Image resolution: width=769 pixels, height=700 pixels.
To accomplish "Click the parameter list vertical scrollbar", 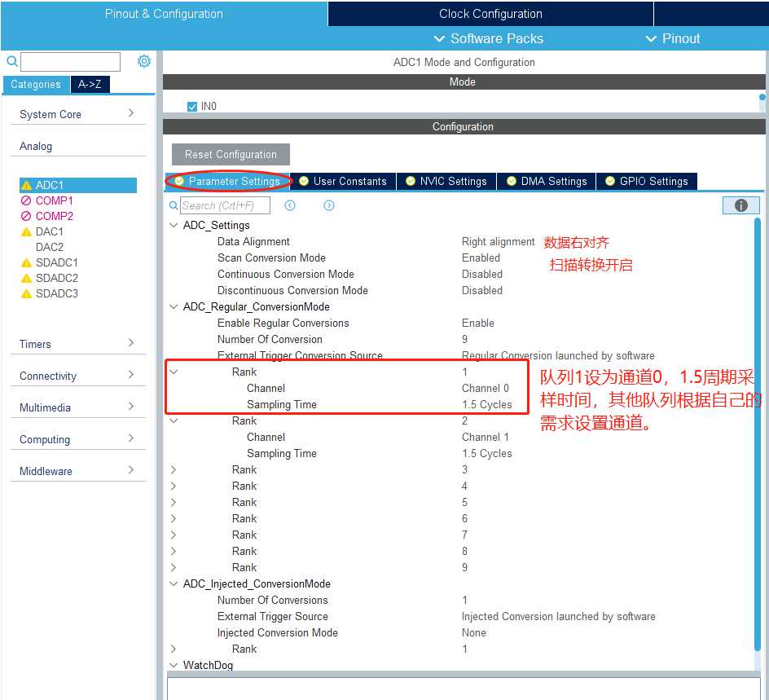I will 758,434.
